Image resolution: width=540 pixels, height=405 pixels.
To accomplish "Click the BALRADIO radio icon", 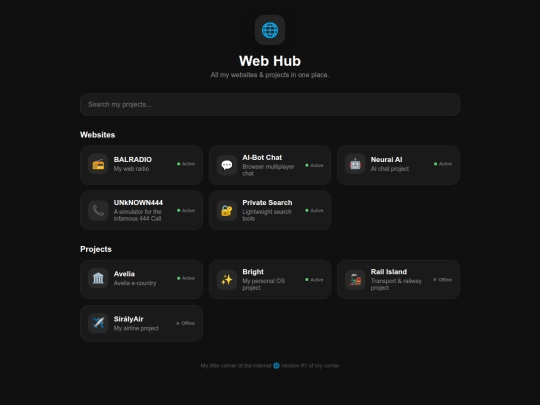I will pos(98,164).
